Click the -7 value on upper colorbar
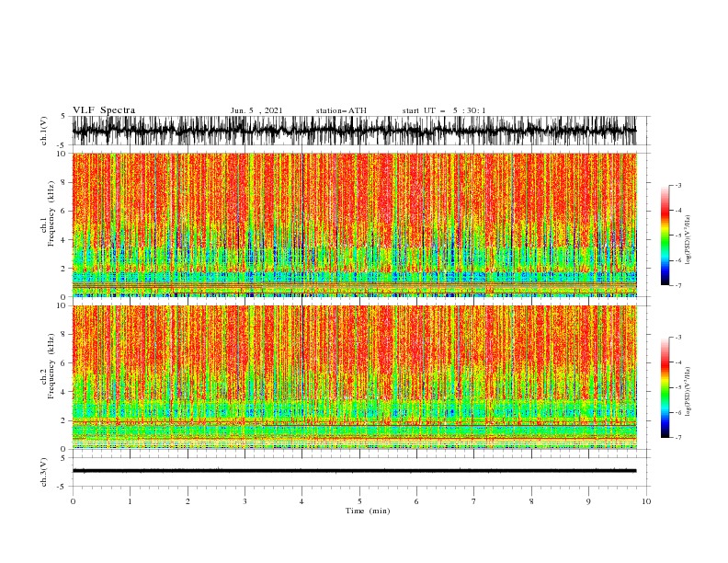This screenshot has height=563, width=728. click(677, 285)
